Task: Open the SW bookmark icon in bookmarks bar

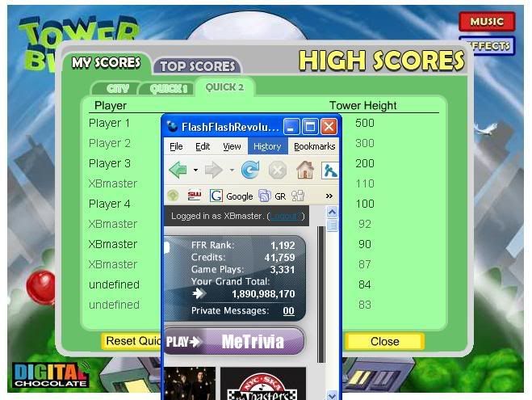Action: pyautogui.click(x=194, y=196)
